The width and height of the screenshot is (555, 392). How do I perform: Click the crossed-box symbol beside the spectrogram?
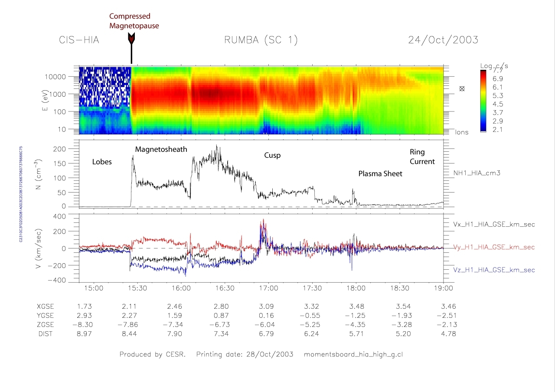462,88
